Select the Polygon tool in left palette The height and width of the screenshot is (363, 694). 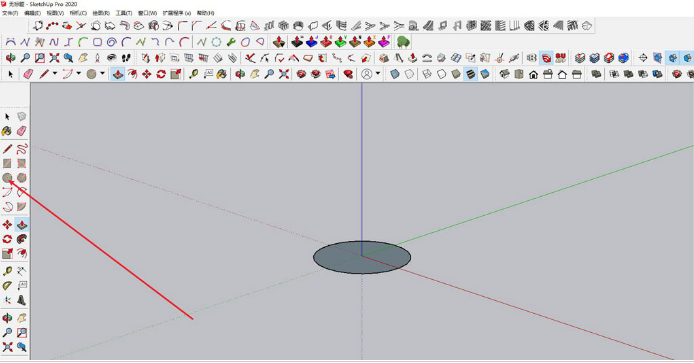click(22, 178)
